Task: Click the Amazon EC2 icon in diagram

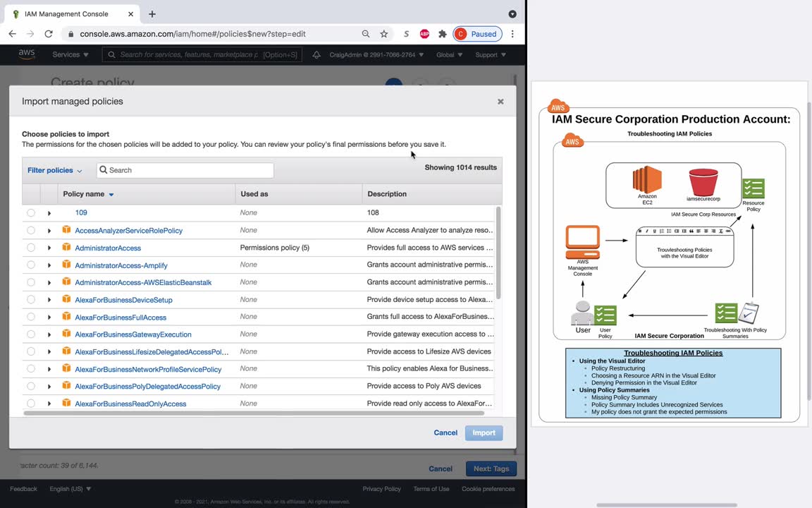Action: pyautogui.click(x=647, y=179)
